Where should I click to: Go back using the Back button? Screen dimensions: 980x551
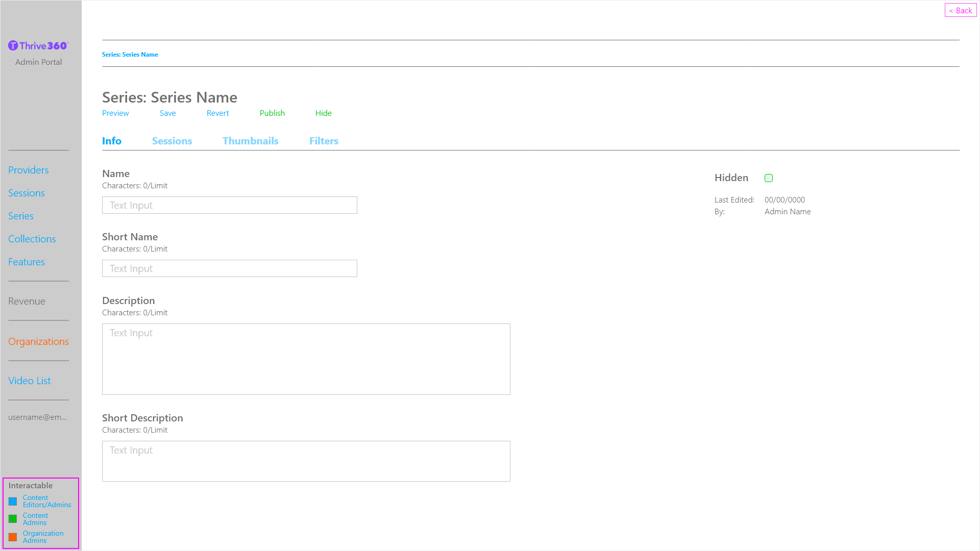coord(960,10)
